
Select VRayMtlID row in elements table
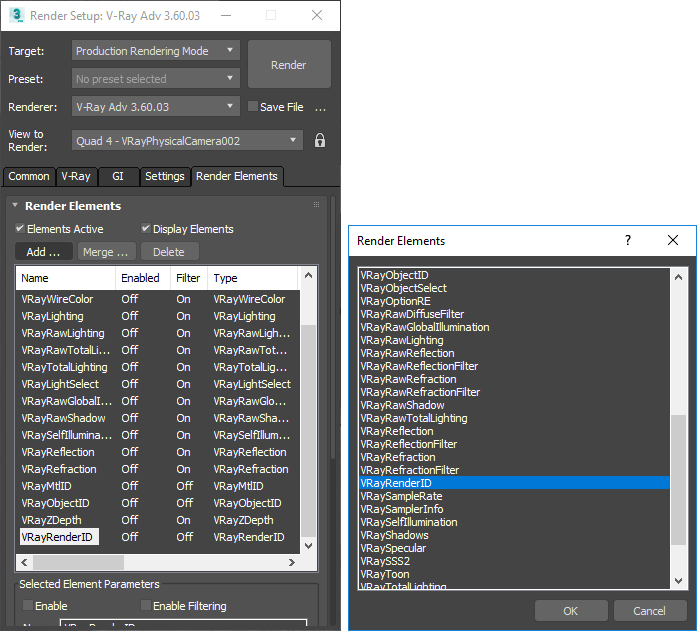(158, 486)
